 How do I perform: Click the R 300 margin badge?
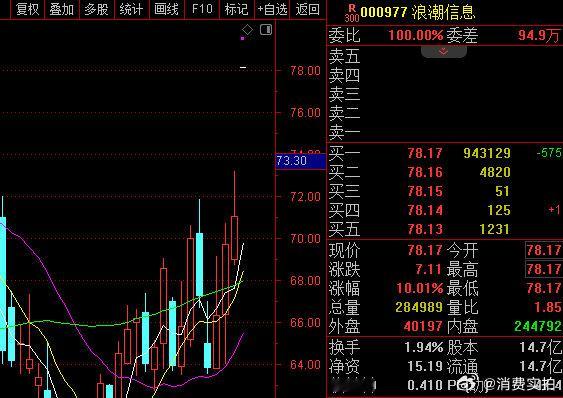(352, 13)
